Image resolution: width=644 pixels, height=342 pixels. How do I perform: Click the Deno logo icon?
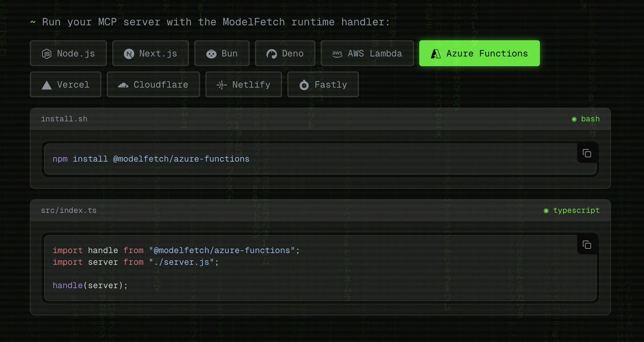(272, 54)
